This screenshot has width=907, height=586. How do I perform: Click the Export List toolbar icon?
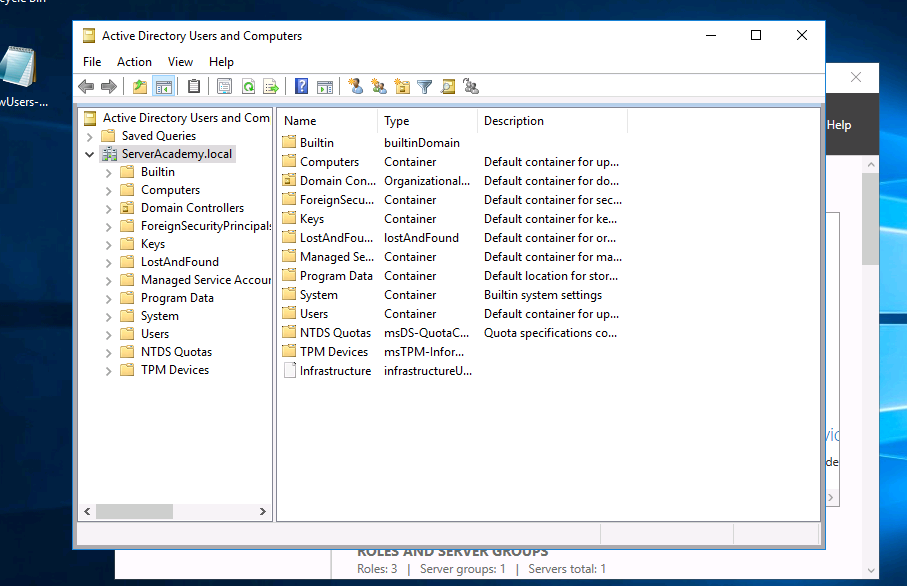point(271,87)
